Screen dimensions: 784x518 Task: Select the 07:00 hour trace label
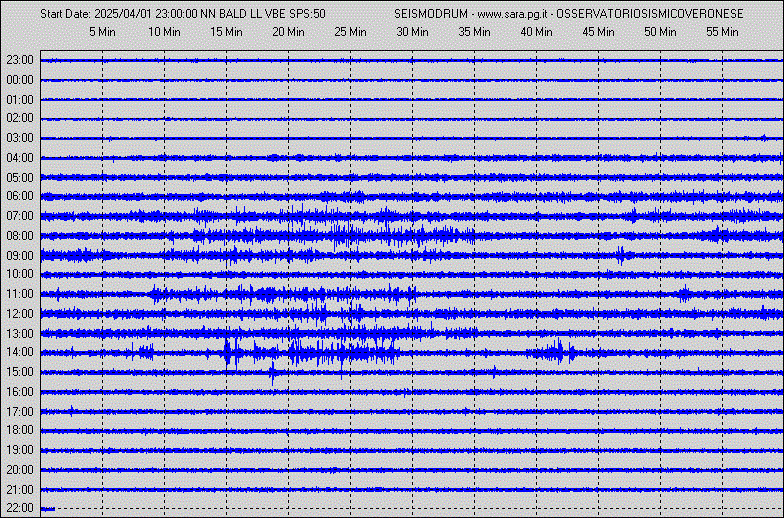(20, 216)
